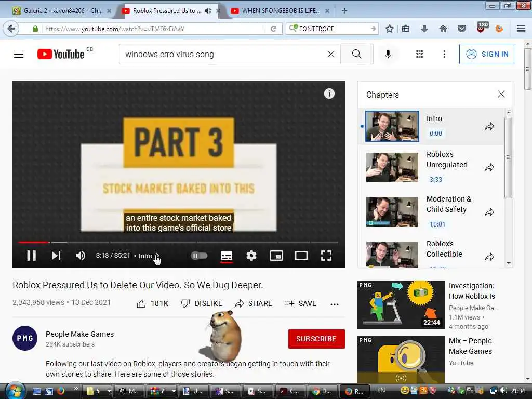Switch to theater mode
The height and width of the screenshot is (399, 532).
(301, 256)
